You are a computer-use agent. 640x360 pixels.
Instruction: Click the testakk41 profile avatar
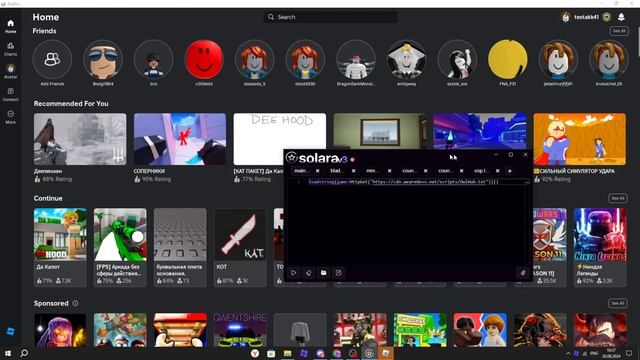coord(565,17)
